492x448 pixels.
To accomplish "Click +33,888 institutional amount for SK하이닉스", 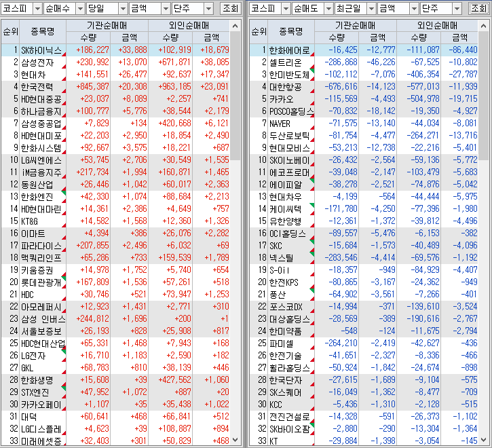I will click(133, 50).
